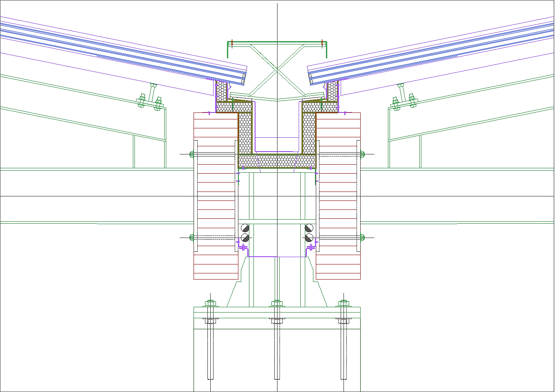Click the upper-left half-filled circle symbol
Screen dimensions: 555x392
click(x=245, y=228)
